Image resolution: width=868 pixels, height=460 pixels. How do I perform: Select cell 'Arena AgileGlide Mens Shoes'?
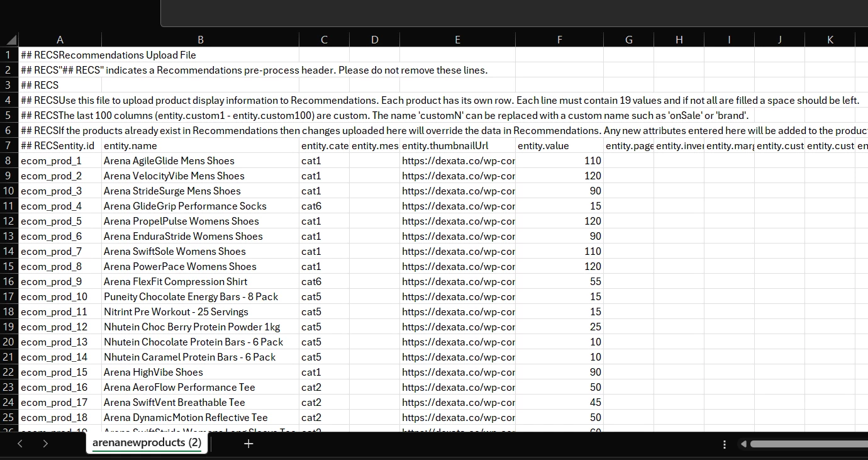[x=200, y=160]
